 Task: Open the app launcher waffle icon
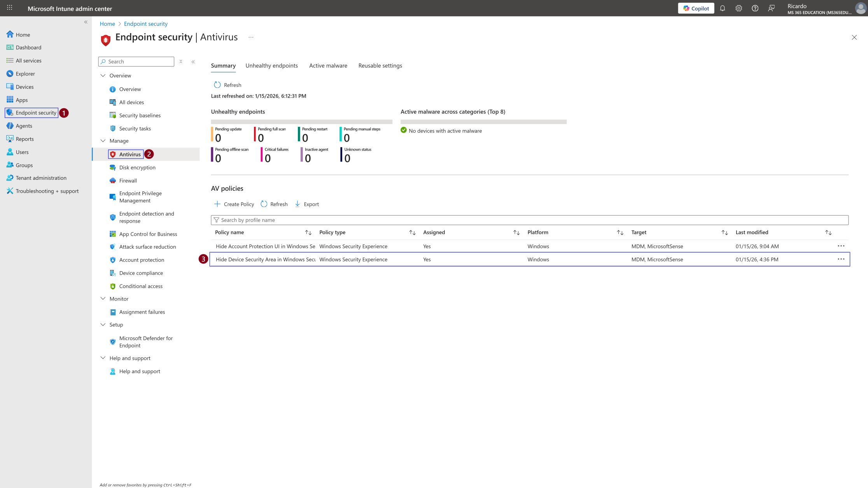[x=10, y=8]
